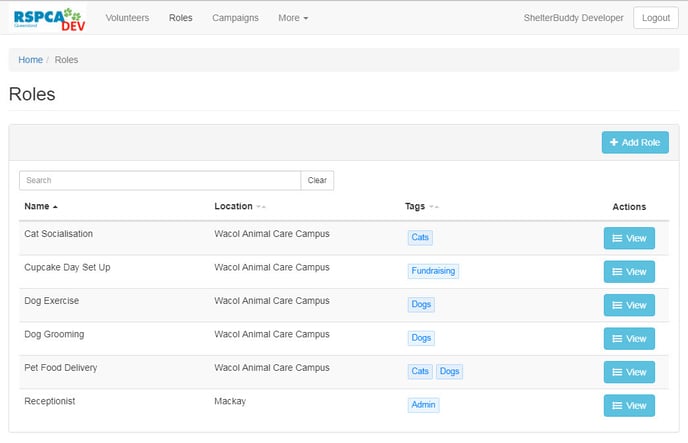The image size is (688, 443).
Task: Follow the Home breadcrumb link
Action: (30, 60)
